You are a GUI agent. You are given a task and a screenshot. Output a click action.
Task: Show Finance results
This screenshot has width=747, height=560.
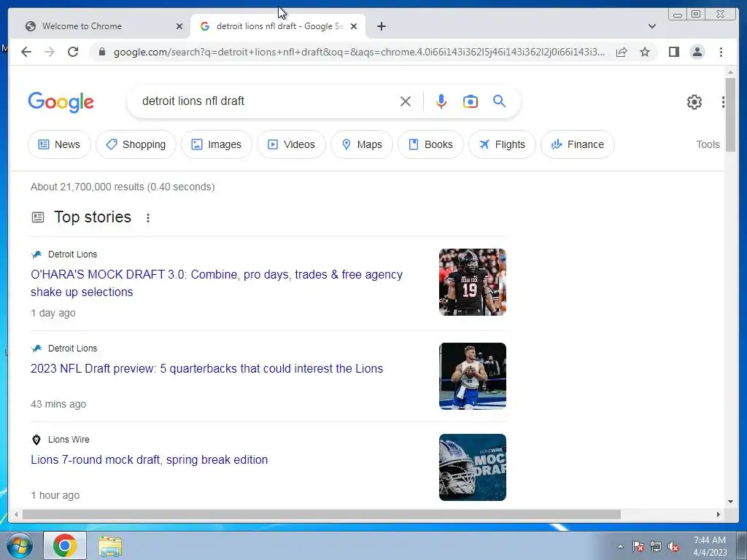[578, 144]
